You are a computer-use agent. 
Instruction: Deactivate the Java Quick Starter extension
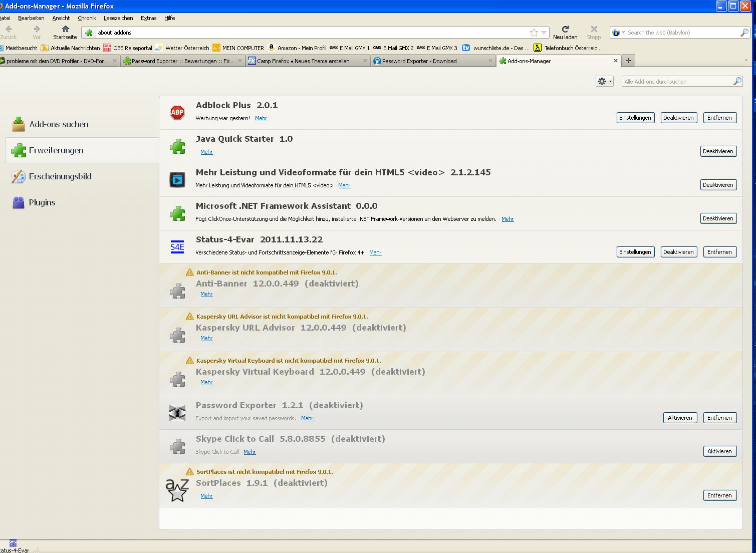pos(718,151)
